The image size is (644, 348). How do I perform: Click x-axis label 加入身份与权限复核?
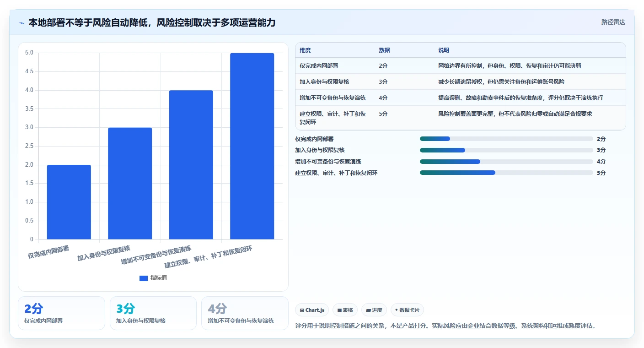tap(104, 253)
